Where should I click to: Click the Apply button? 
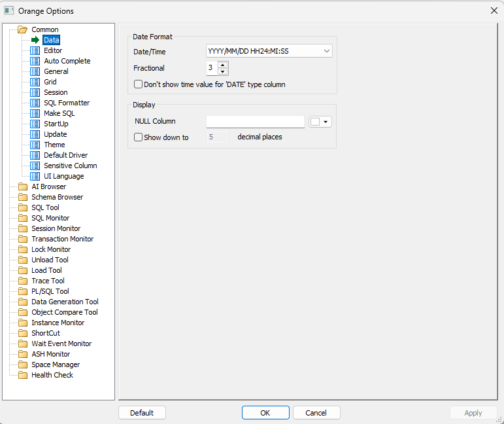[x=473, y=413]
